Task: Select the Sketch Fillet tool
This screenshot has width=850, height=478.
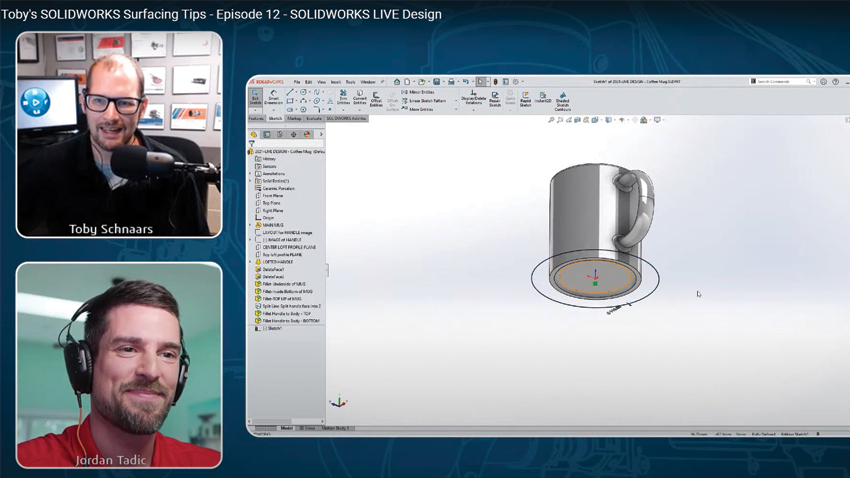Action: pos(317,109)
